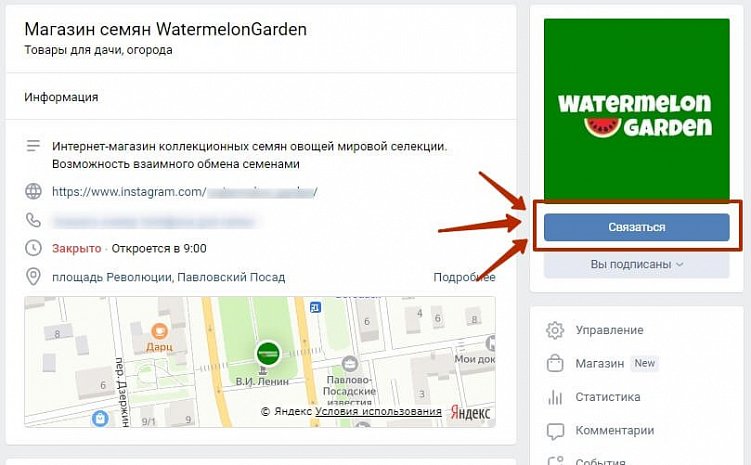Image resolution: width=751 pixels, height=465 pixels.
Task: Click the WatermelonGarden group avatar image
Action: point(637,109)
